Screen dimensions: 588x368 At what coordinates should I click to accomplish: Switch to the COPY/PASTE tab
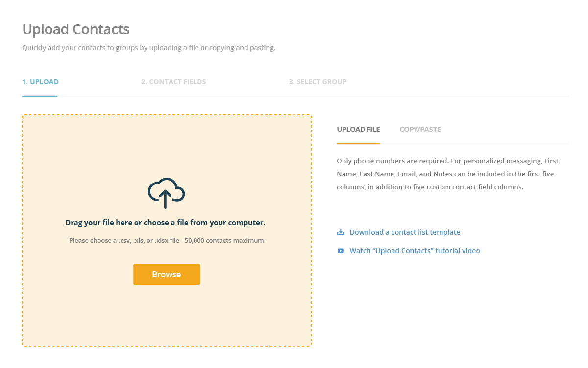420,130
